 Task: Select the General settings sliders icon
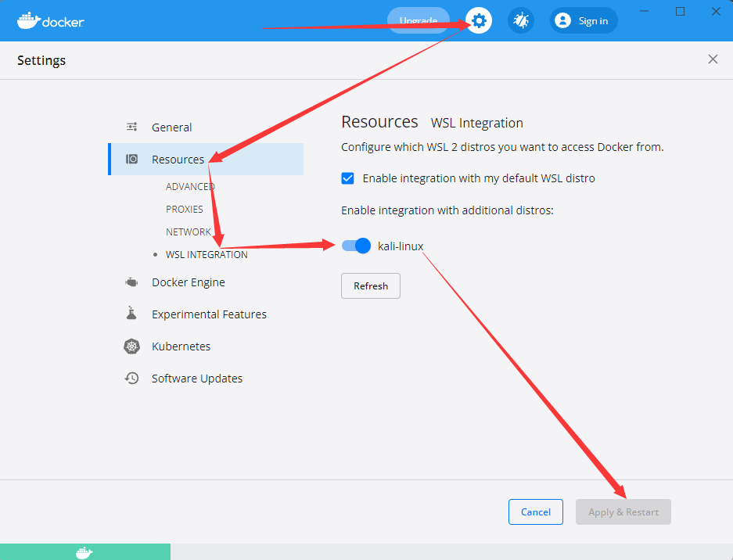coord(131,126)
